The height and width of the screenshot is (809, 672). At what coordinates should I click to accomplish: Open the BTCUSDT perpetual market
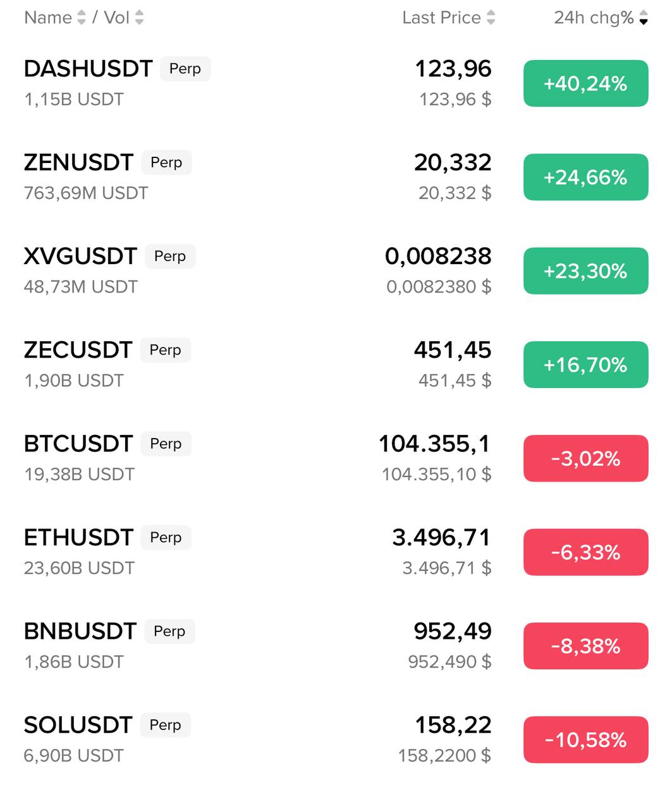78,444
